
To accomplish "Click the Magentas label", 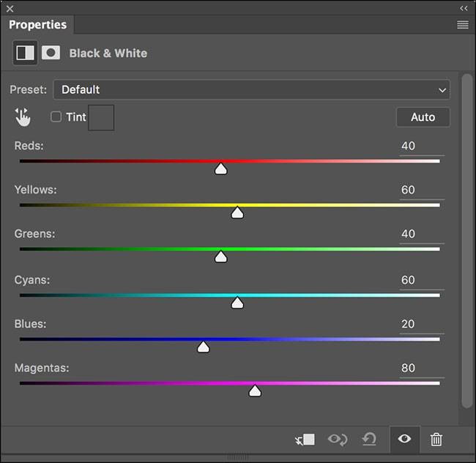I will (42, 368).
